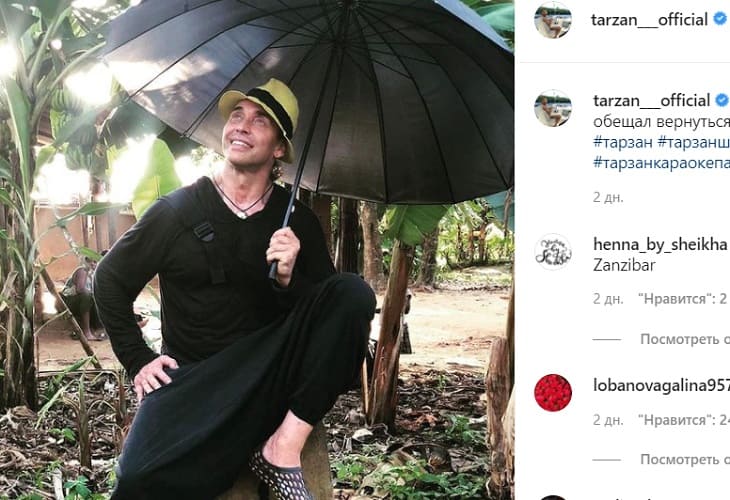
Task: Open the caption author's profile avatar
Action: [552, 108]
